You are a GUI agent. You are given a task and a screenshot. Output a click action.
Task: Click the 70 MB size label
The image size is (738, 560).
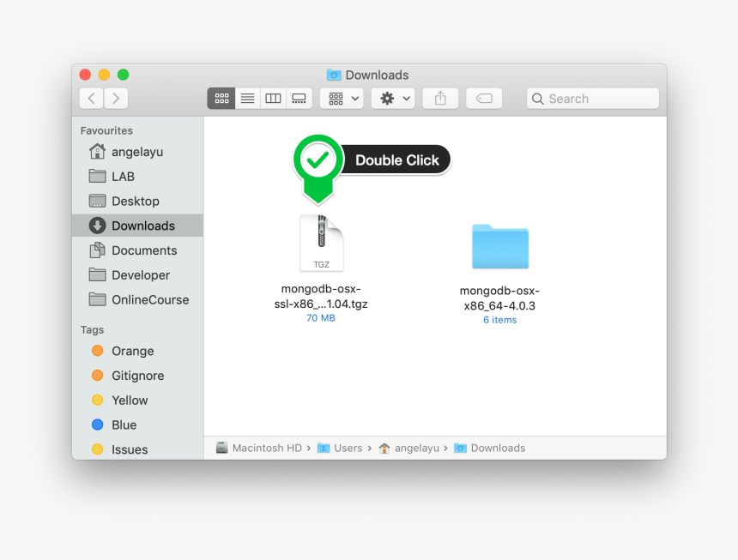click(321, 318)
